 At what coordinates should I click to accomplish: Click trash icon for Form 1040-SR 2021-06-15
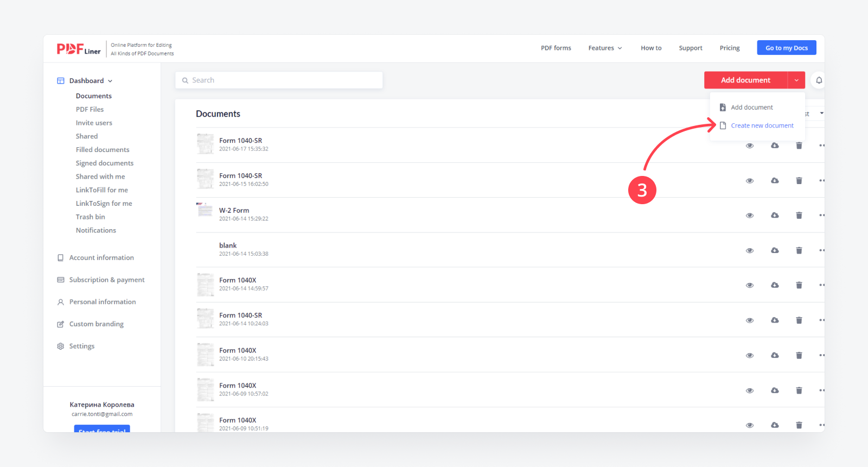[799, 180]
